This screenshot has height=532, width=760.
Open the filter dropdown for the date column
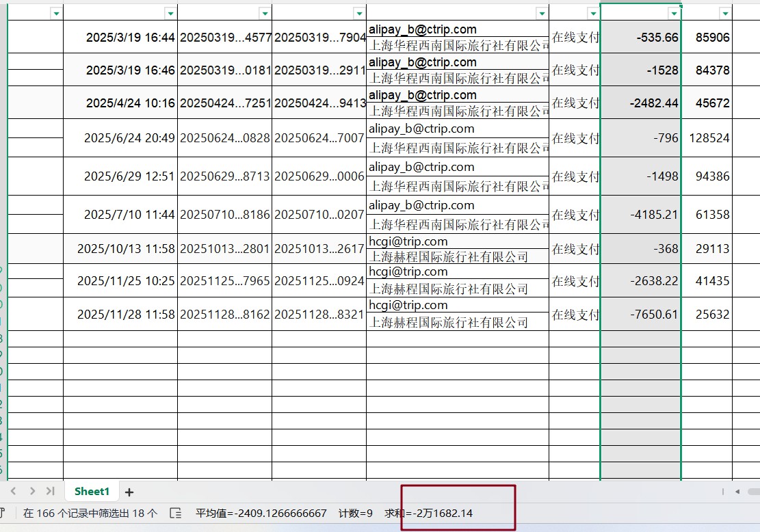coord(170,14)
